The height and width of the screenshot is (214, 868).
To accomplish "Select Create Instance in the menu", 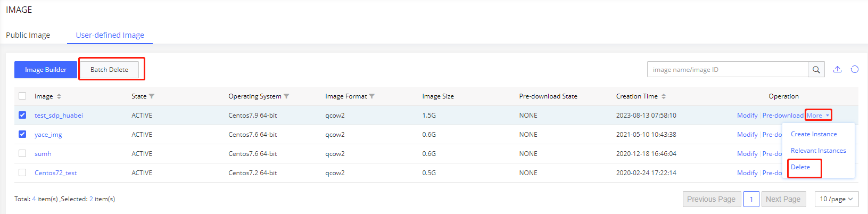I will point(814,134).
